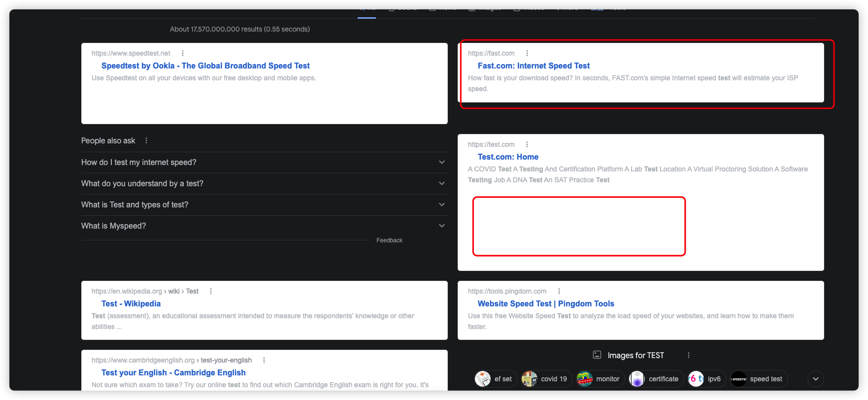
Task: Select the "monitor" image chip
Action: tap(601, 379)
